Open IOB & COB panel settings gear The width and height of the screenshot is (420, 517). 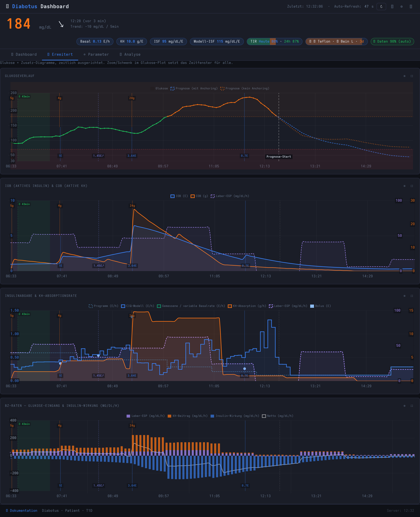pyautogui.click(x=404, y=186)
